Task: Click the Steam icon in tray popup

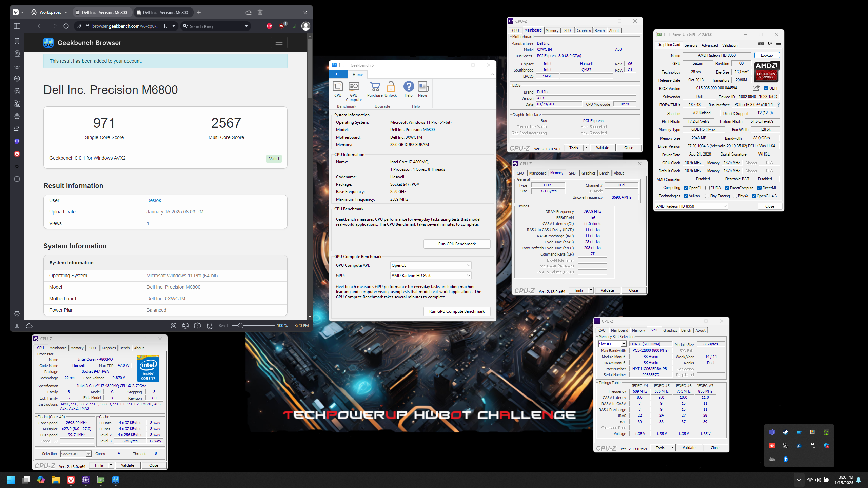Action: coord(785,432)
